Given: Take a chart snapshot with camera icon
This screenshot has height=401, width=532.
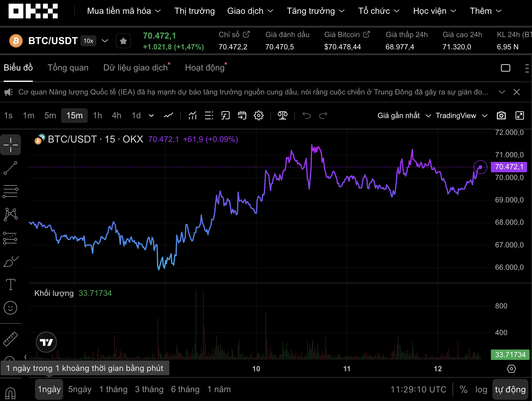Looking at the screenshot, I should [501, 116].
